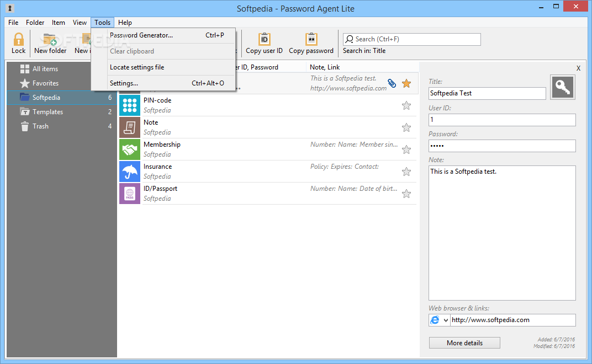The width and height of the screenshot is (592, 364).
Task: Click the More details button
Action: (x=464, y=343)
